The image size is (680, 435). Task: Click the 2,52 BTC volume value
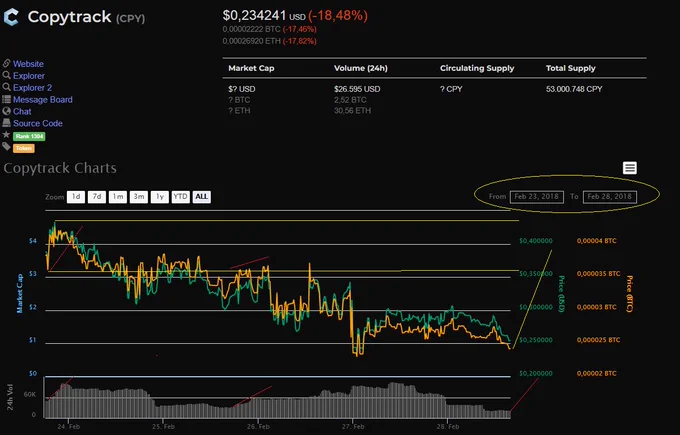pyautogui.click(x=350, y=100)
